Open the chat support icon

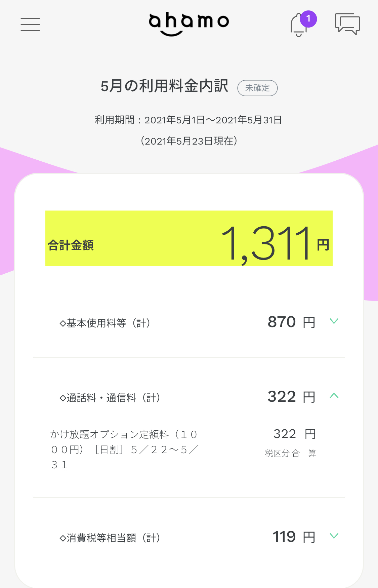(347, 24)
